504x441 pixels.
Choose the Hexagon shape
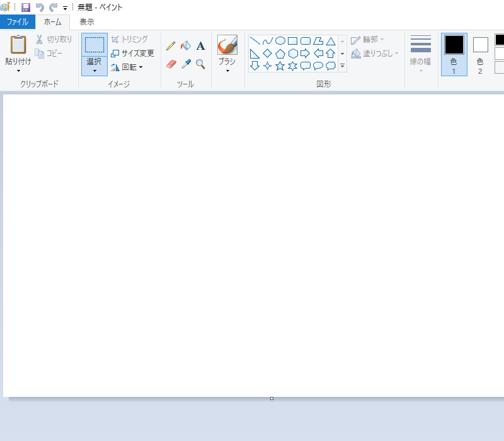click(x=293, y=54)
